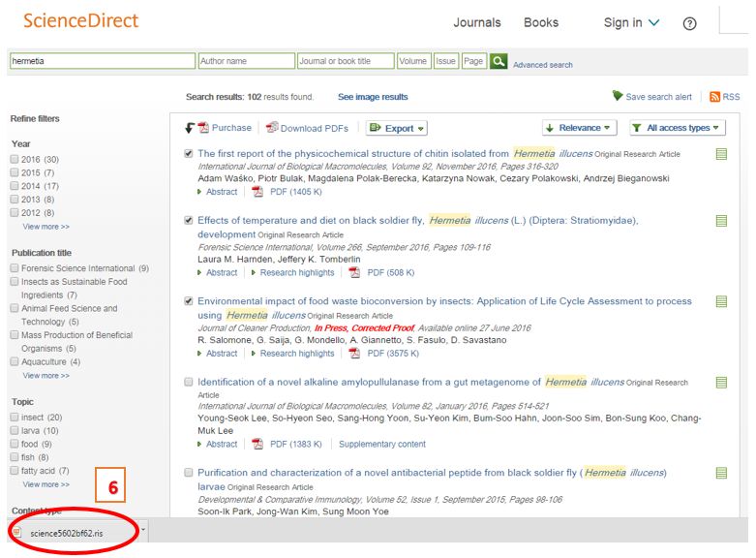This screenshot has height=558, width=756.
Task: Click PDF icon for 1405 K file
Action: pyautogui.click(x=257, y=192)
